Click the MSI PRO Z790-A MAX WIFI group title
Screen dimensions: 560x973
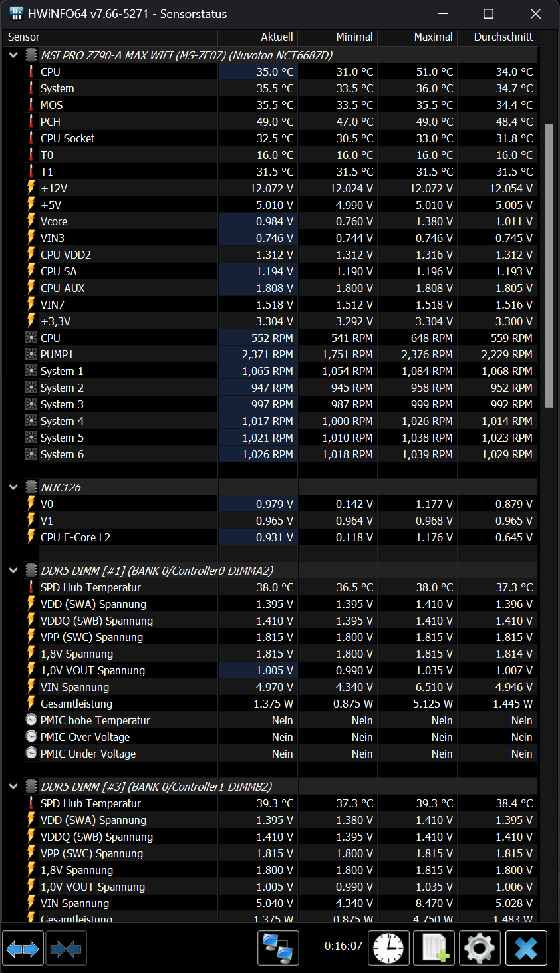tap(186, 55)
